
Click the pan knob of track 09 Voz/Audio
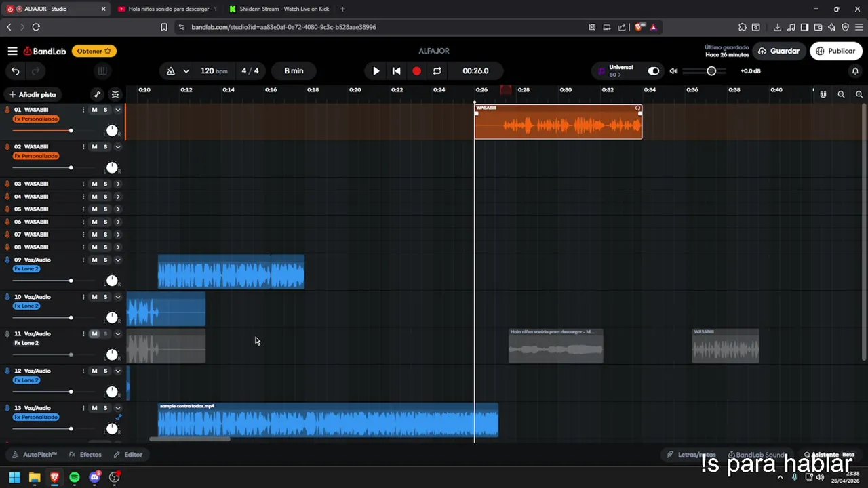[112, 281]
